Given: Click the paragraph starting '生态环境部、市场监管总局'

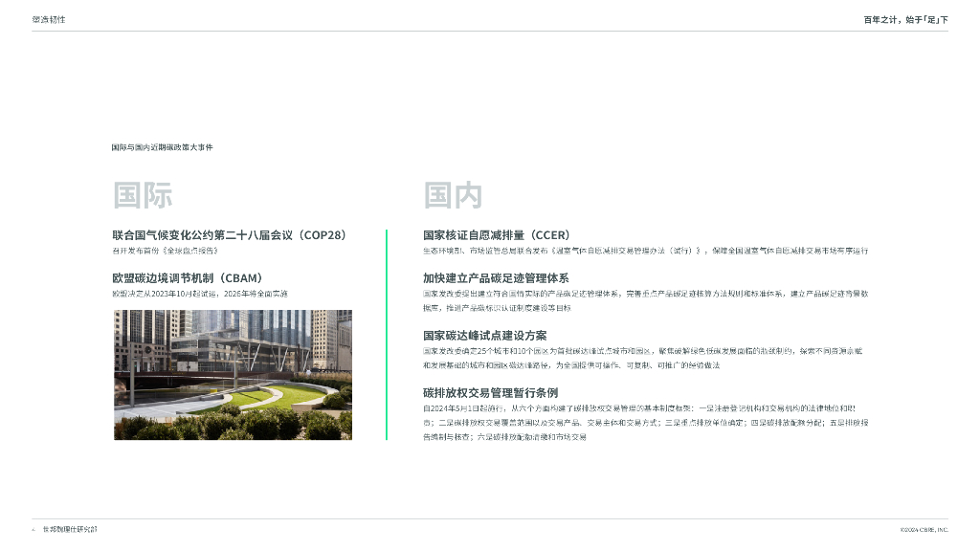Looking at the screenshot, I should click(x=646, y=251).
